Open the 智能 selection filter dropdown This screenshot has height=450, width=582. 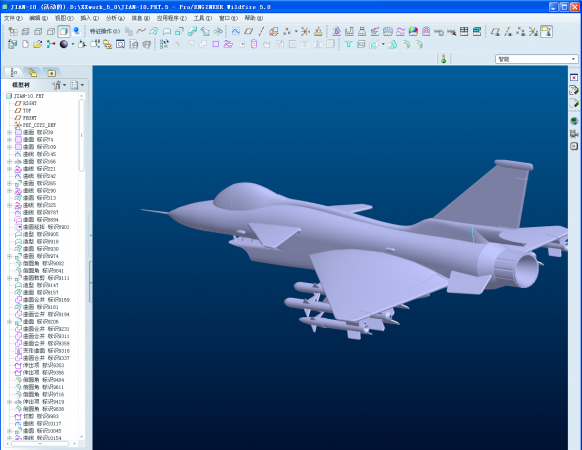[x=536, y=59]
